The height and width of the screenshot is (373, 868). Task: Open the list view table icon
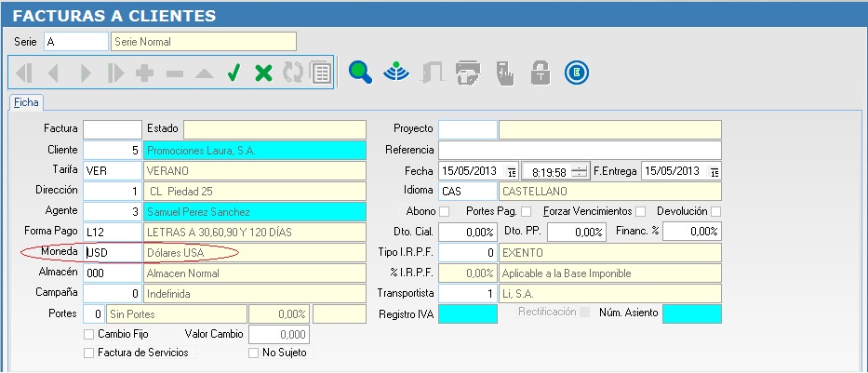click(321, 73)
